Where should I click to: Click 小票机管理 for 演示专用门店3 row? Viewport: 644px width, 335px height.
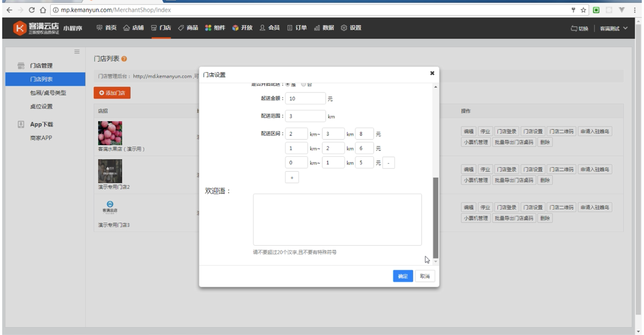click(x=476, y=218)
